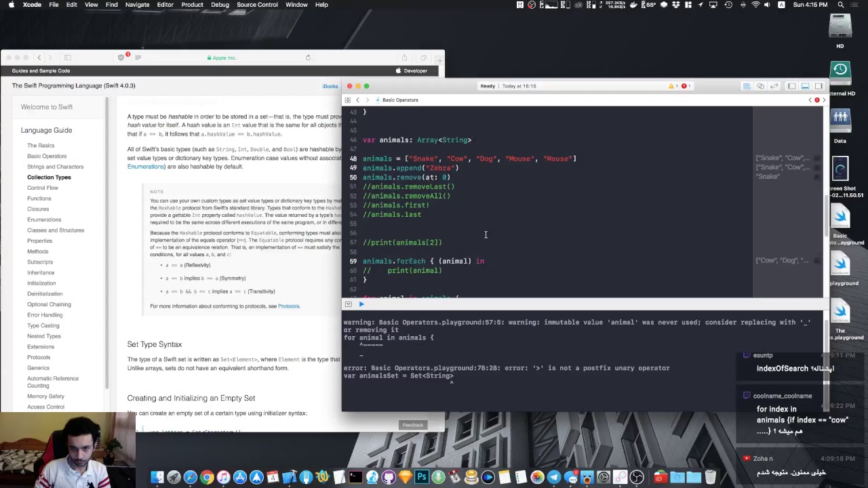Viewport: 868px width, 488px height.
Task: Click line number 48 in the gutter
Action: click(353, 159)
